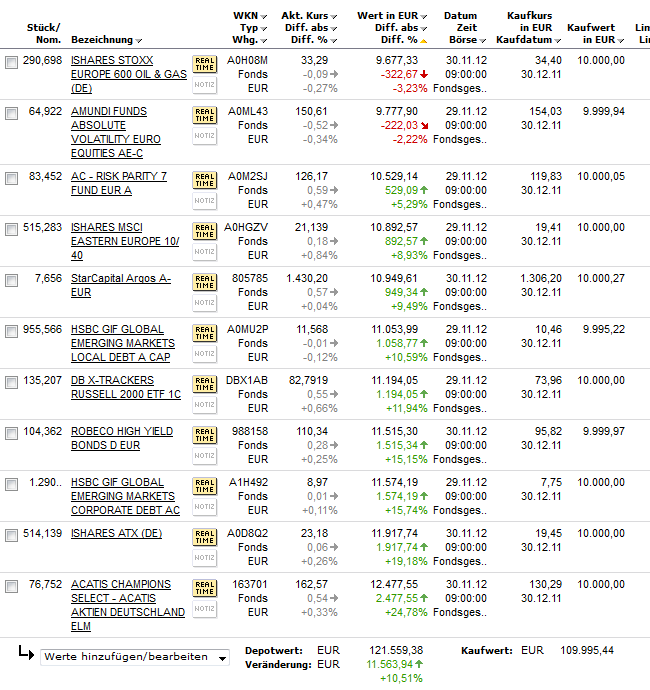
Task: Click REAL TIME icon for ROBECO HIGH YIELD BONDS
Action: (205, 435)
